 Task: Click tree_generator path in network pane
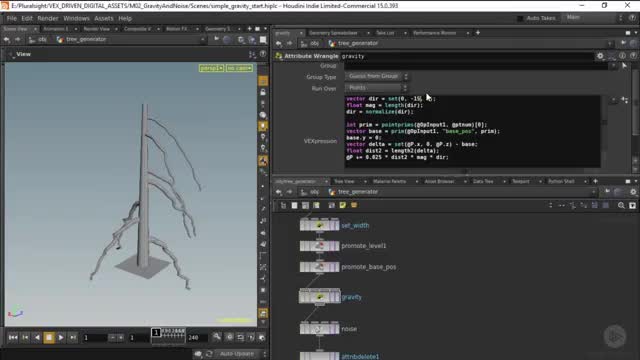point(358,192)
